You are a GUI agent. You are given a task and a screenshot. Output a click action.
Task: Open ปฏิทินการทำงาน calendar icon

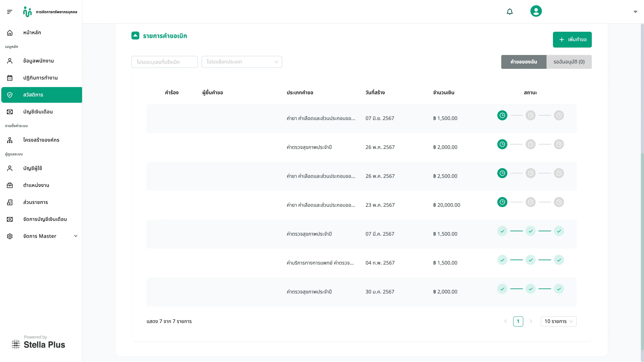[x=10, y=78]
